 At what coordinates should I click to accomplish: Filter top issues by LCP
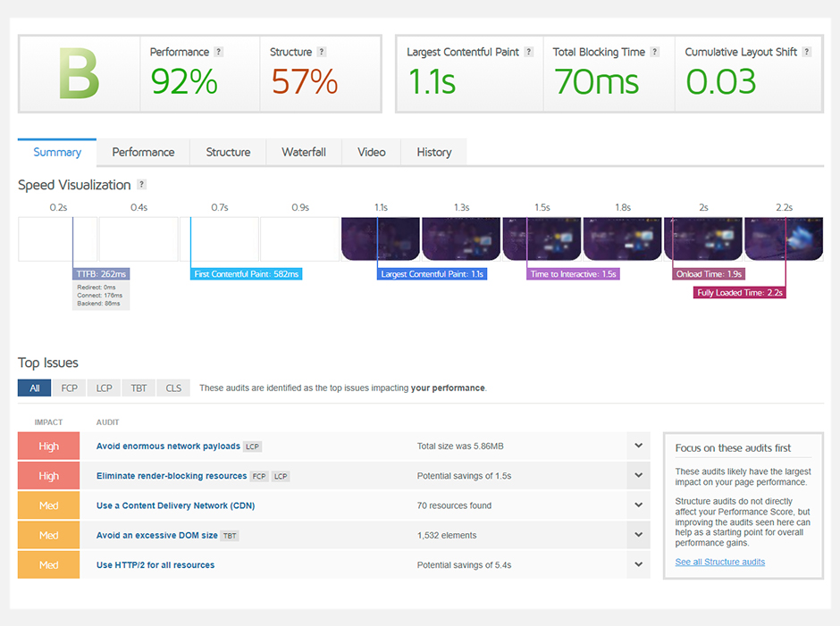(x=104, y=388)
